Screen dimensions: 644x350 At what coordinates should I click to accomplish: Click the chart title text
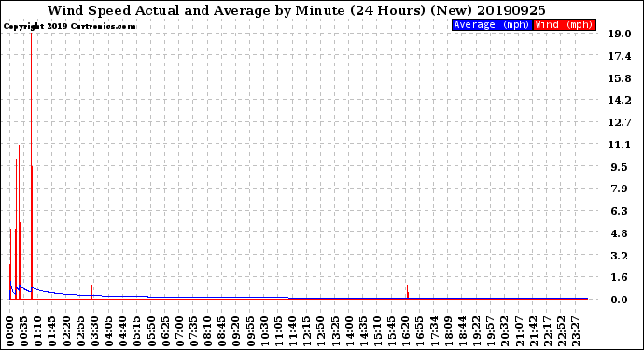(x=296, y=10)
